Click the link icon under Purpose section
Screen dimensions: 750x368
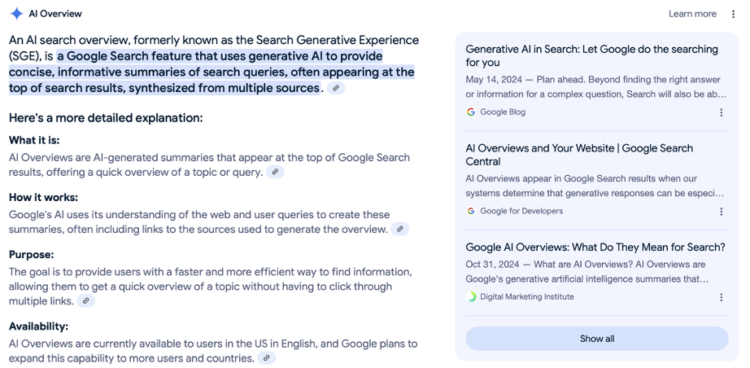(x=86, y=301)
